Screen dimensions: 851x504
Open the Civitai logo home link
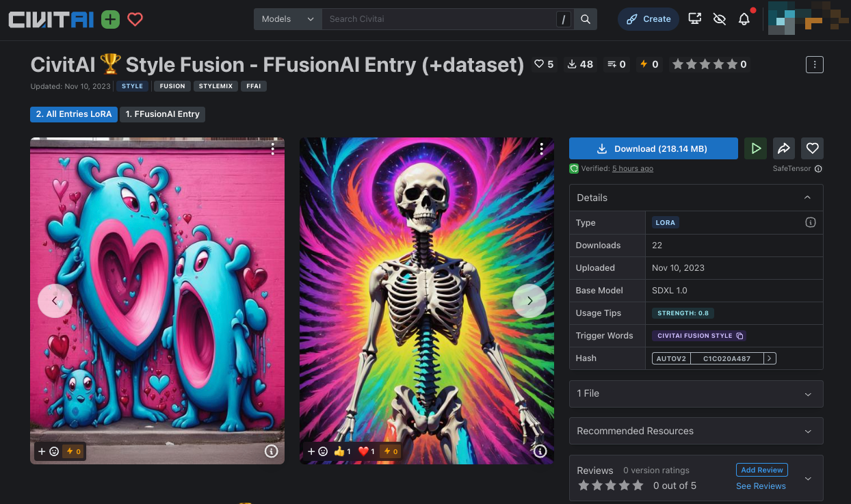coord(51,19)
